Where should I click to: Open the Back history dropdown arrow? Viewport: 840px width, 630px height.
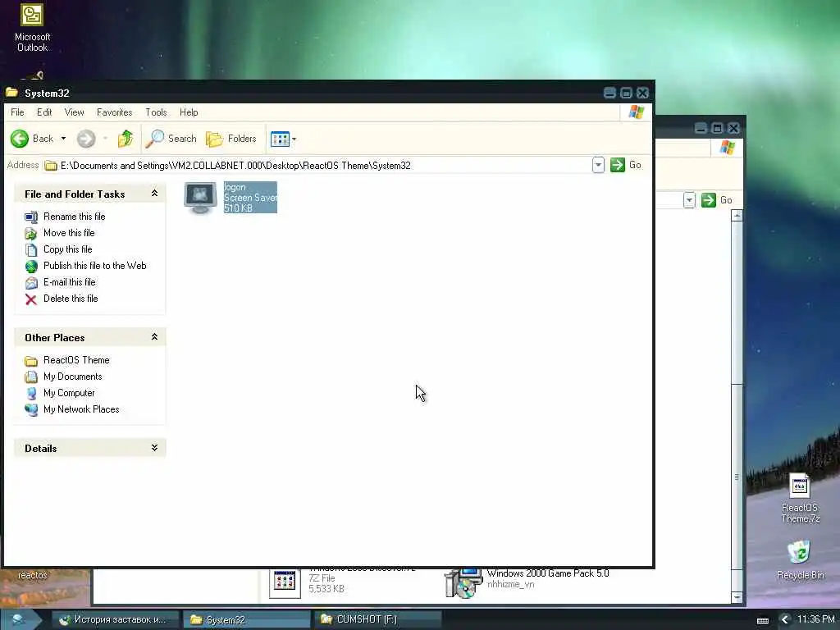coord(63,139)
